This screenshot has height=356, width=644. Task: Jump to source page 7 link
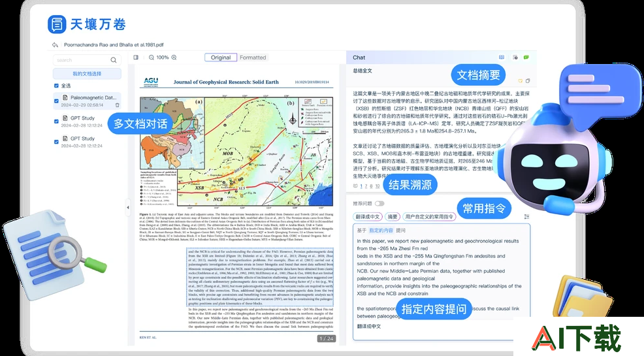pyautogui.click(x=366, y=186)
